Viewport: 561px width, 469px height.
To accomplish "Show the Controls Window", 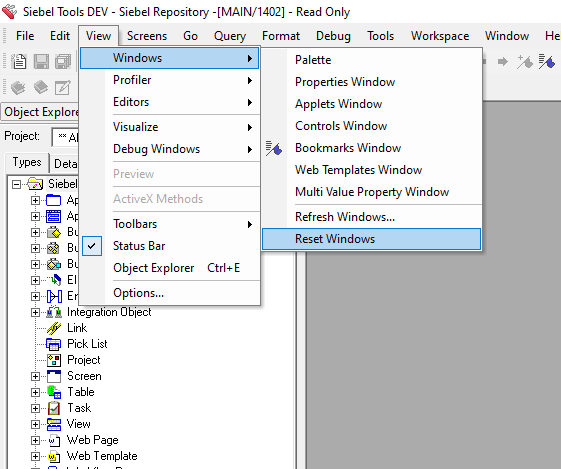I will coord(371,126).
